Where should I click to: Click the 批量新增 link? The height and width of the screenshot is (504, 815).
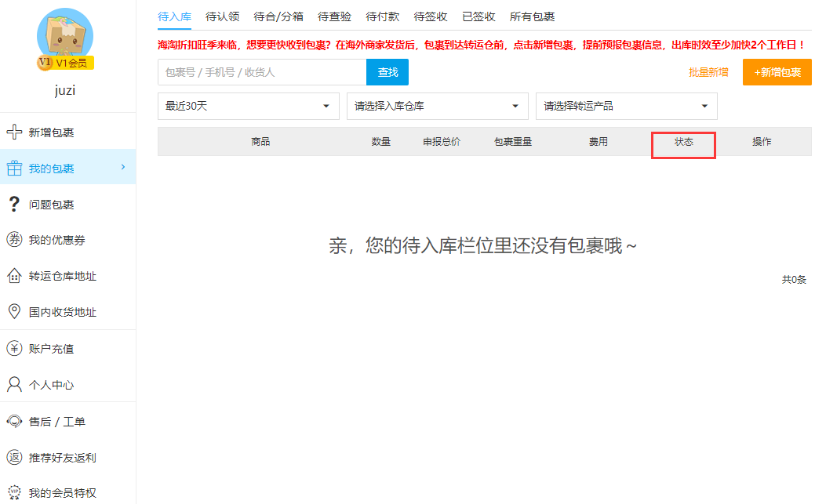click(708, 72)
